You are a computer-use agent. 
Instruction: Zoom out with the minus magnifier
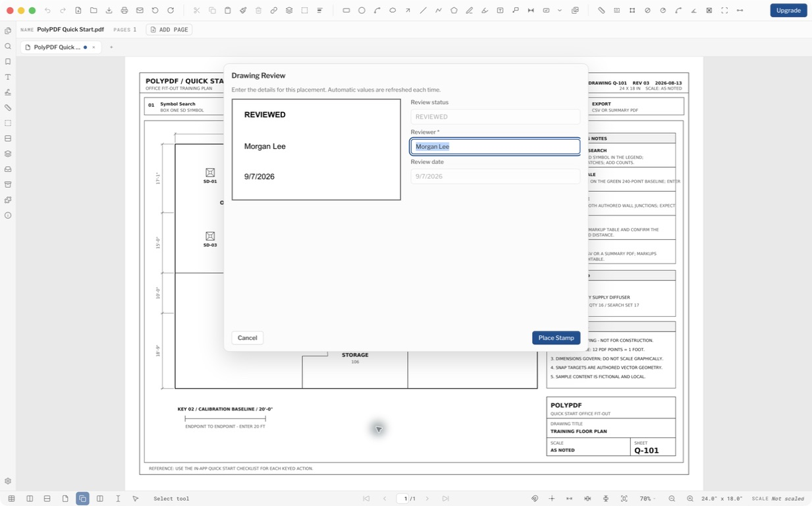(672, 499)
